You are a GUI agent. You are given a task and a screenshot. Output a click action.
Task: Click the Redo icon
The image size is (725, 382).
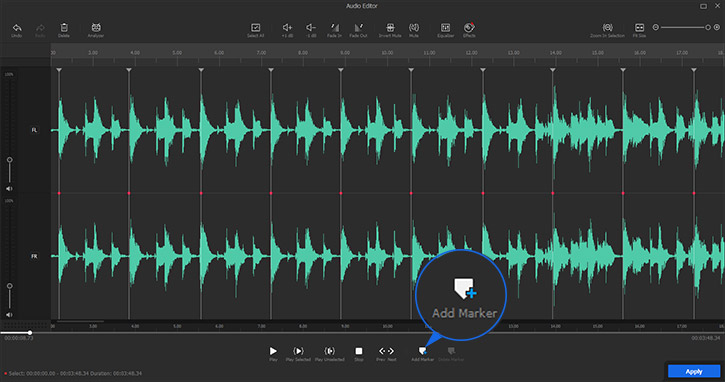click(40, 28)
